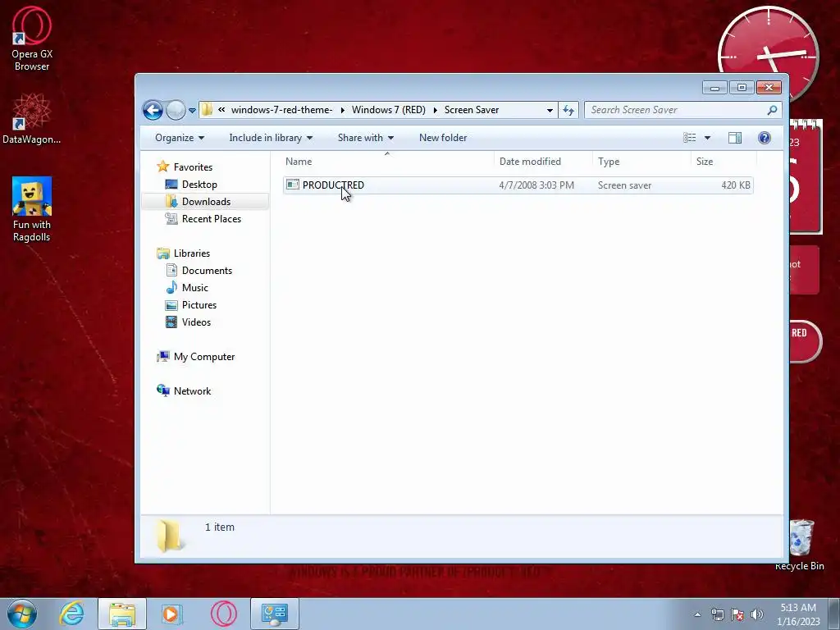Show hidden system tray icons

(697, 614)
